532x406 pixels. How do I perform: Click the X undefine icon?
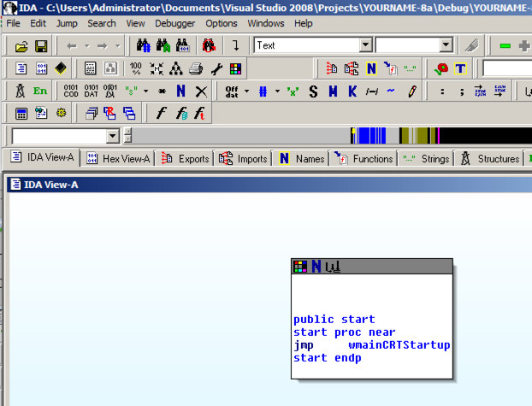click(201, 91)
